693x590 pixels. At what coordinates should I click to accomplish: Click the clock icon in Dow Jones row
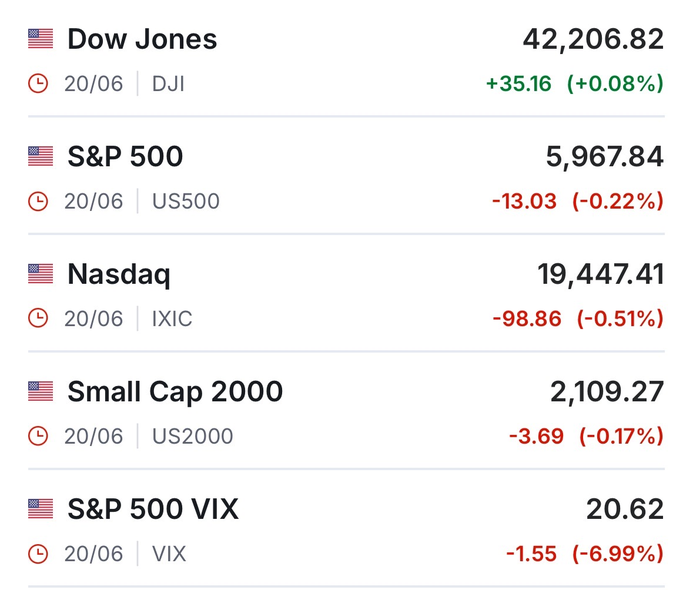pos(38,84)
